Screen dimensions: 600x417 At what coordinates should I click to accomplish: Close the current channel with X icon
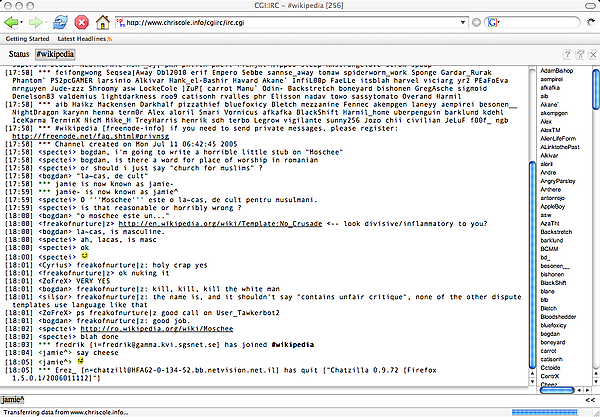[593, 55]
